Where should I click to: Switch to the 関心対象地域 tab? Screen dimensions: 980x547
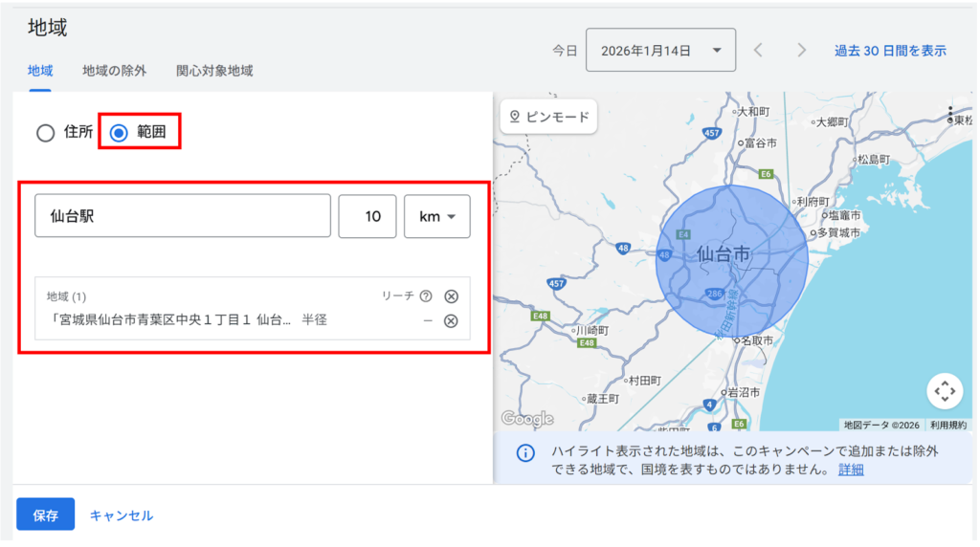click(214, 71)
